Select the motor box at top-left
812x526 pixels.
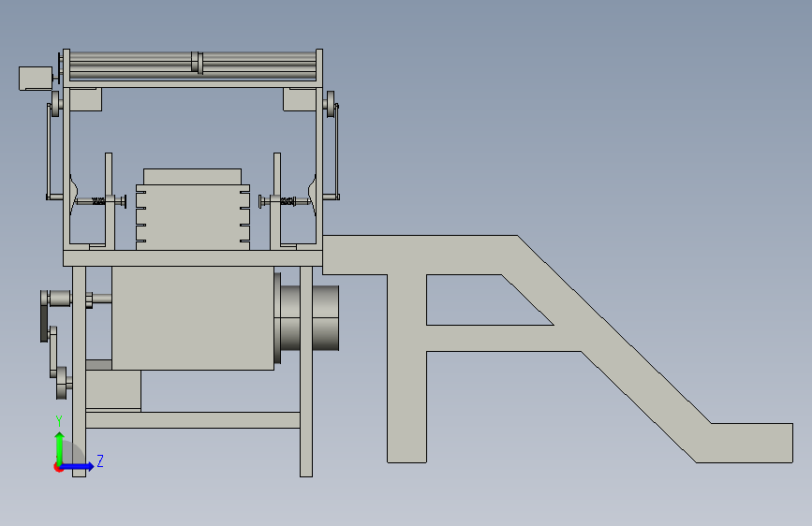point(36,79)
